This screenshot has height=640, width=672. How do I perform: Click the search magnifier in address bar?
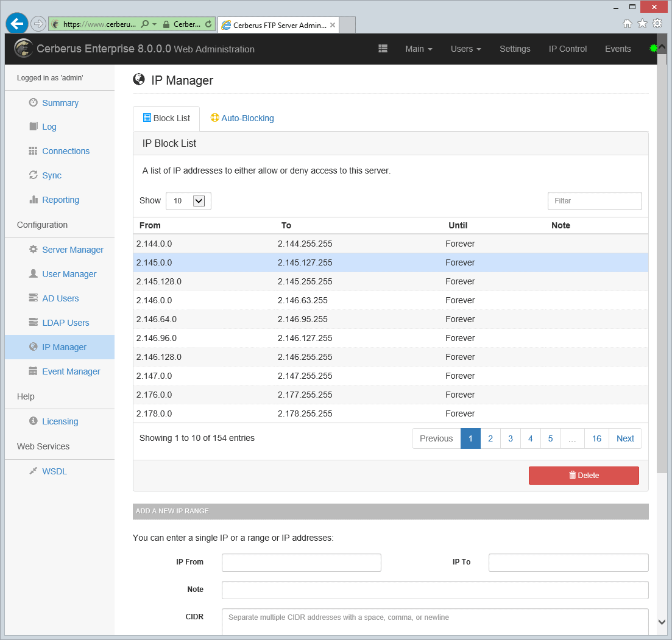point(145,24)
